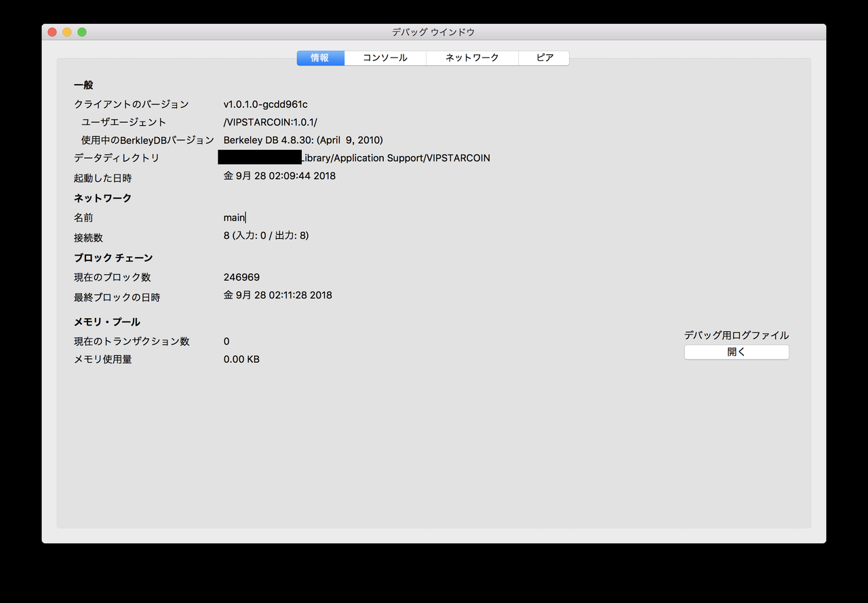Switch to the 情報 tab
The height and width of the screenshot is (603, 868).
pos(320,58)
